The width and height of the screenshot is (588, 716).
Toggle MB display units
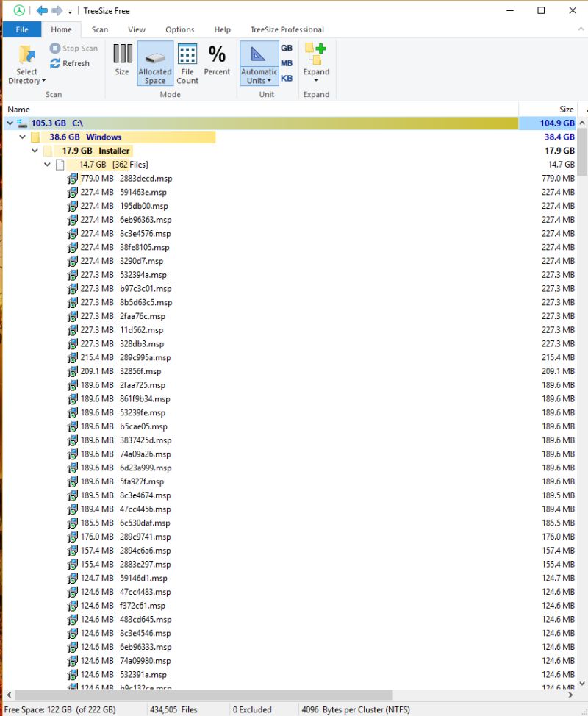pos(286,62)
